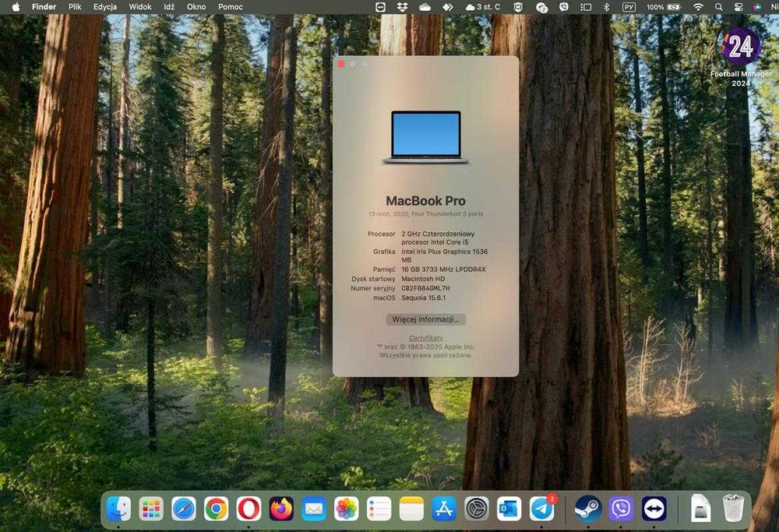Open the Edycja menu
Viewport: 779px width, 532px height.
[x=105, y=7]
